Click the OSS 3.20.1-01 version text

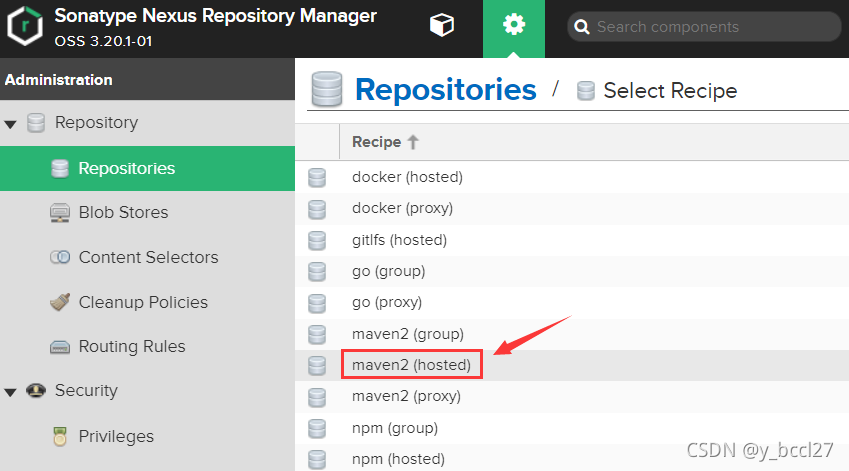click(x=103, y=41)
